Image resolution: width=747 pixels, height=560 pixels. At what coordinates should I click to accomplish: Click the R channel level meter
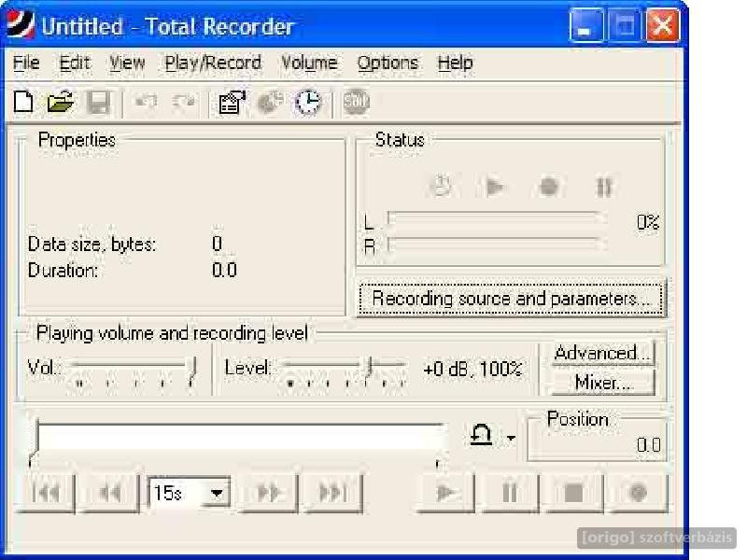click(495, 245)
